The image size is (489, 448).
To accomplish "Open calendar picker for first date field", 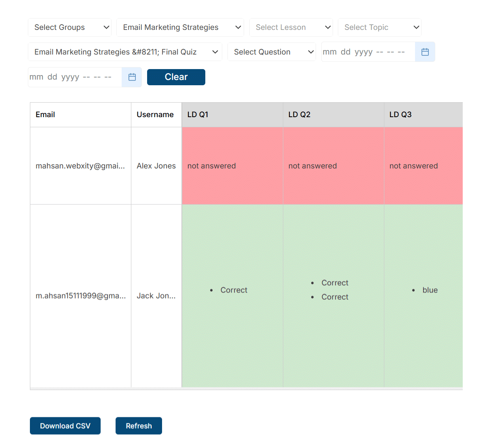I will (x=425, y=52).
